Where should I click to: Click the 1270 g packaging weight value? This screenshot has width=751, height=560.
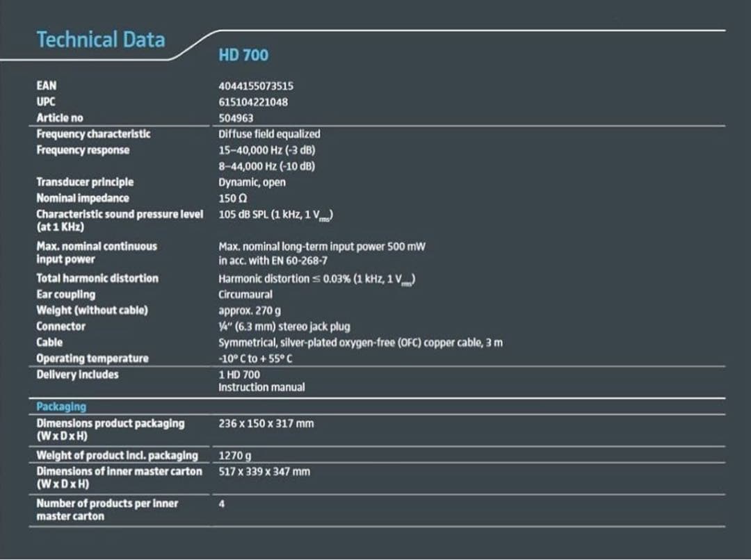point(235,456)
